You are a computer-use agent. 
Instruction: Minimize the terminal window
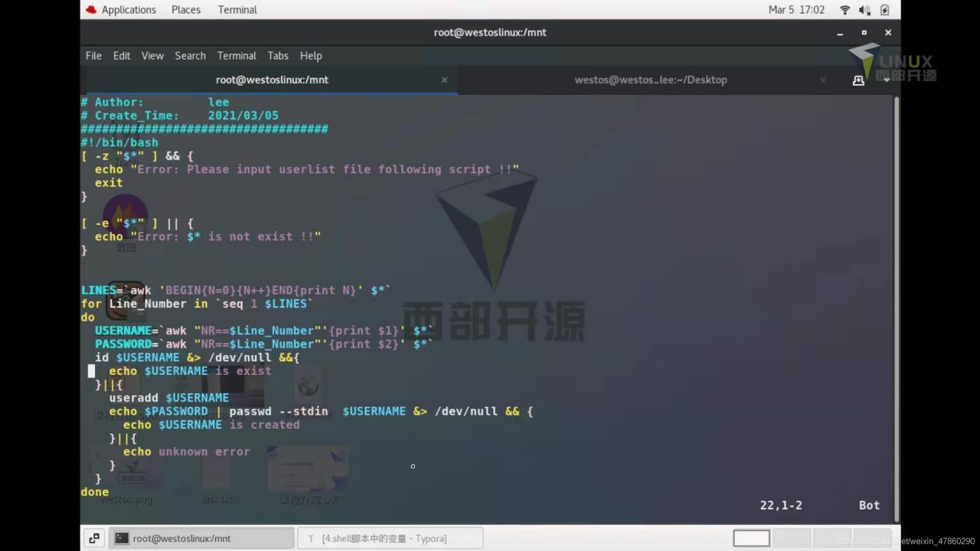[840, 33]
